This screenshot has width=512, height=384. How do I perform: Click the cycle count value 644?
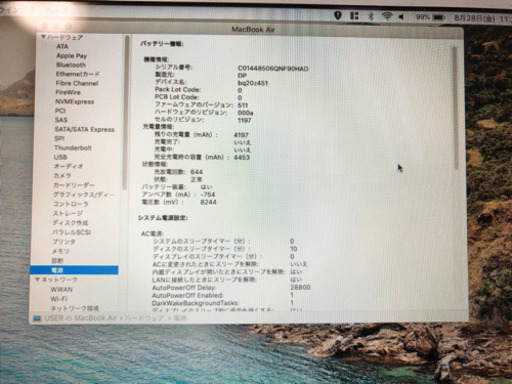(x=197, y=172)
